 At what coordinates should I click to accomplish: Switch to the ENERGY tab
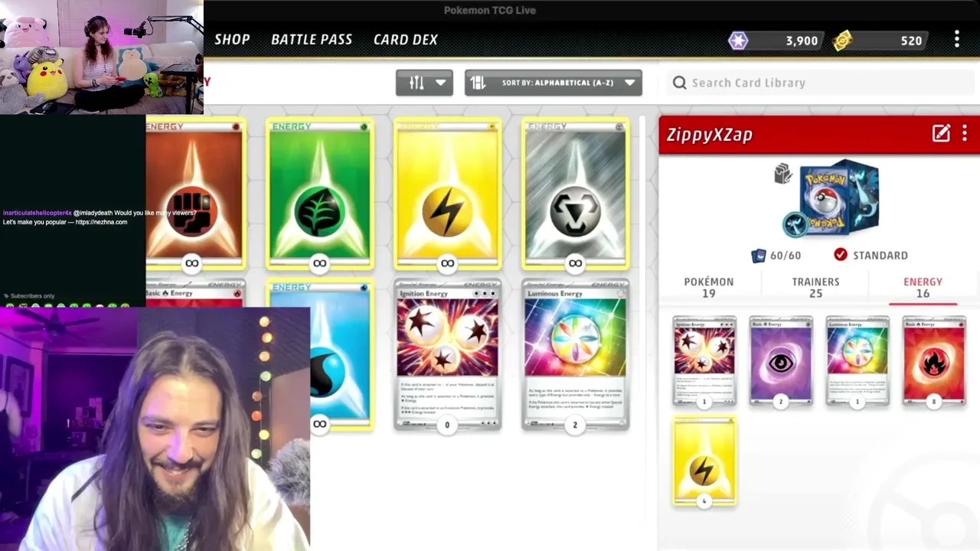pyautogui.click(x=923, y=287)
